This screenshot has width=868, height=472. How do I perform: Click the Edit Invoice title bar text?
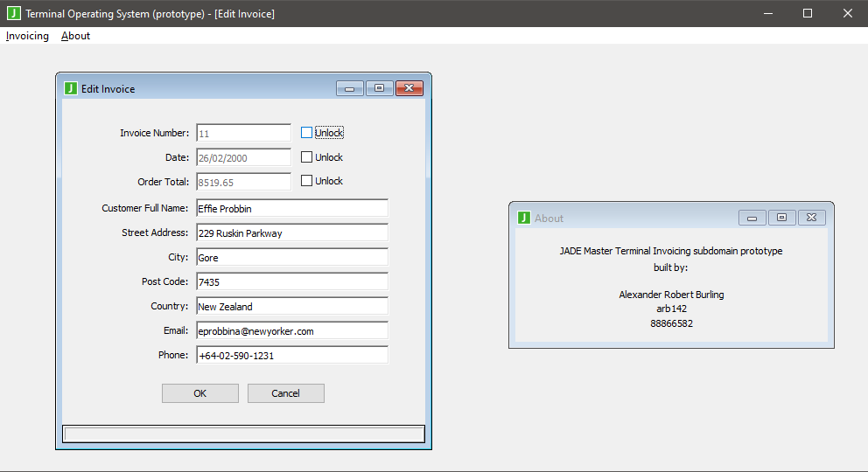108,89
